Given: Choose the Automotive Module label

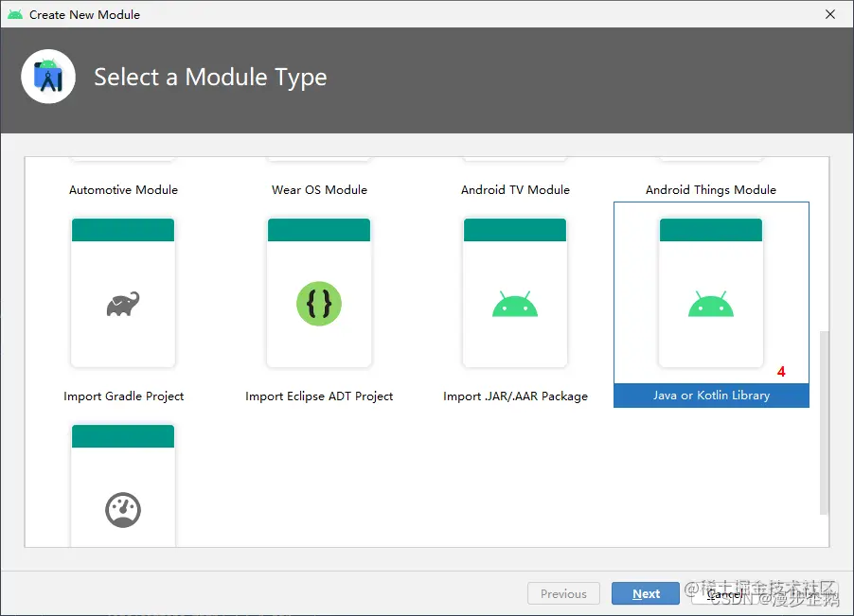Looking at the screenshot, I should tap(124, 190).
